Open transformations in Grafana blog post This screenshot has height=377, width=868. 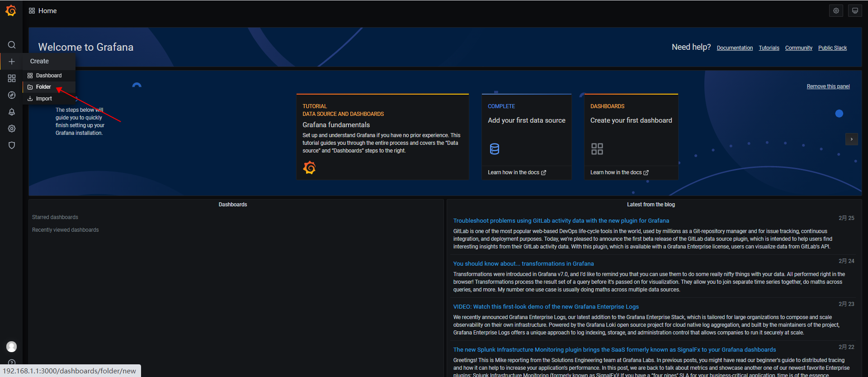524,264
